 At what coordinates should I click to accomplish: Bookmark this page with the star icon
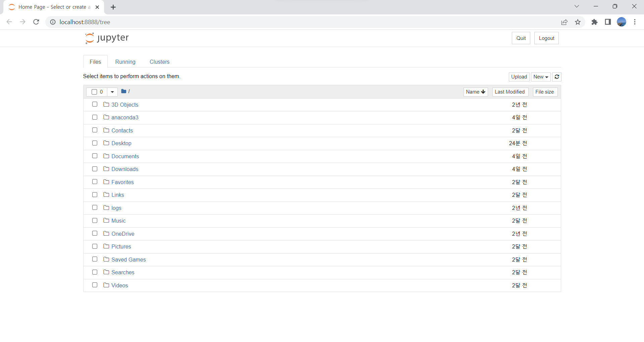(578, 22)
